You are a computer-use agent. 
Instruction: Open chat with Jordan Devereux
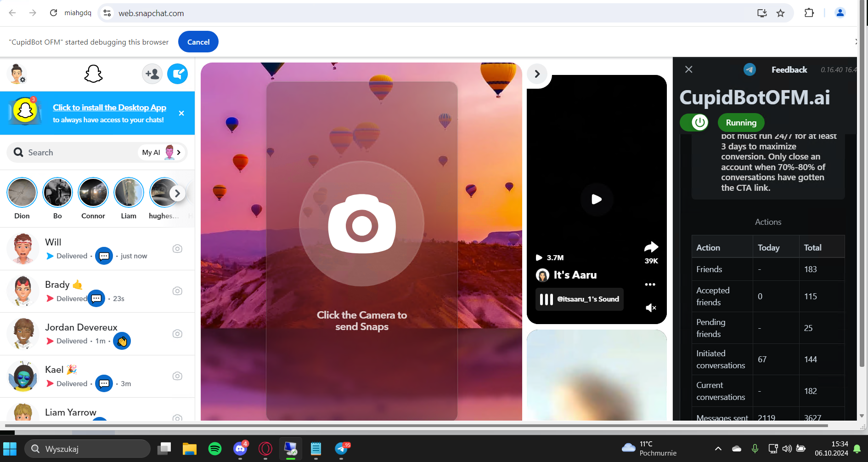coord(97,334)
